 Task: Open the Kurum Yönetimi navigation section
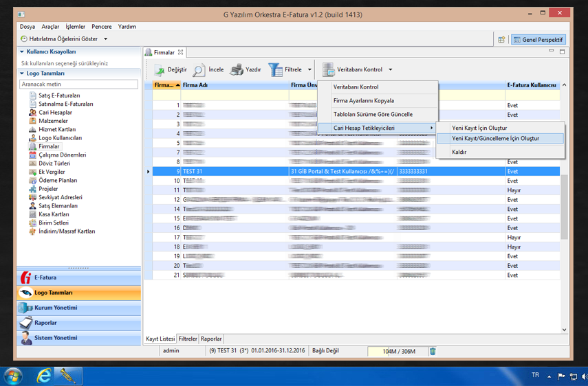click(79, 308)
